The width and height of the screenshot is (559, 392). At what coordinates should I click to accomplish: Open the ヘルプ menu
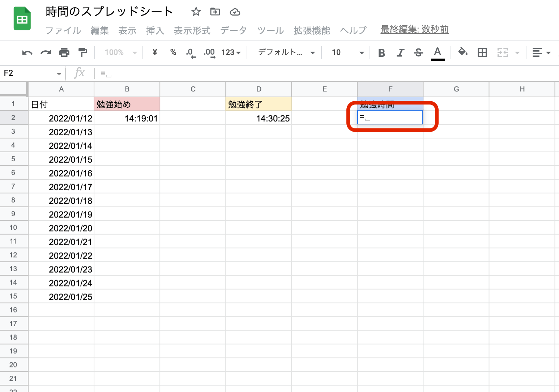click(353, 30)
